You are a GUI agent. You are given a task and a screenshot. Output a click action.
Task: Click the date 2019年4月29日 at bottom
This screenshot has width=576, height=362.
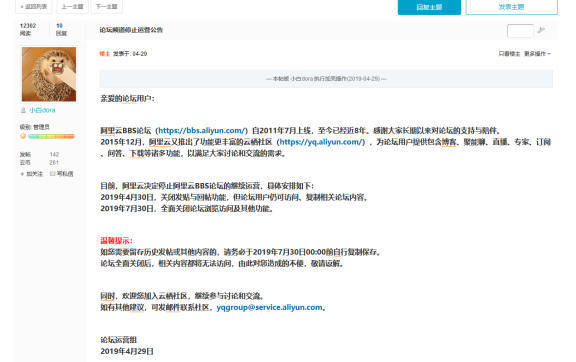click(127, 351)
